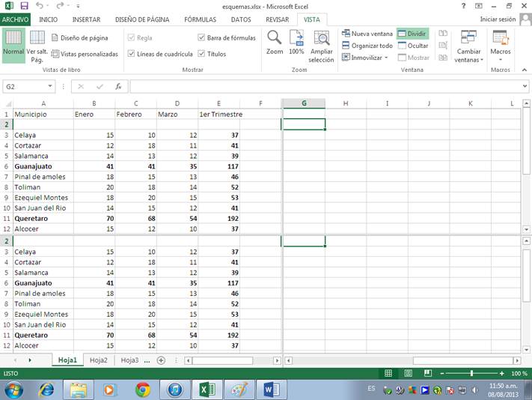Toggle the Títulos checkbox

point(202,54)
